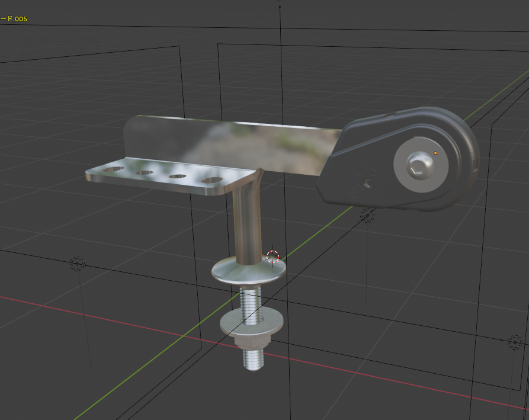Click the orange origin dot on pulley
Image resolution: width=529 pixels, height=420 pixels.
[435, 153]
